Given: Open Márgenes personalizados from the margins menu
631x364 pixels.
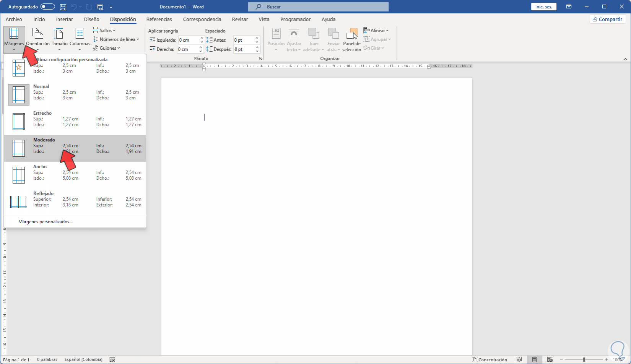Looking at the screenshot, I should tap(46, 221).
